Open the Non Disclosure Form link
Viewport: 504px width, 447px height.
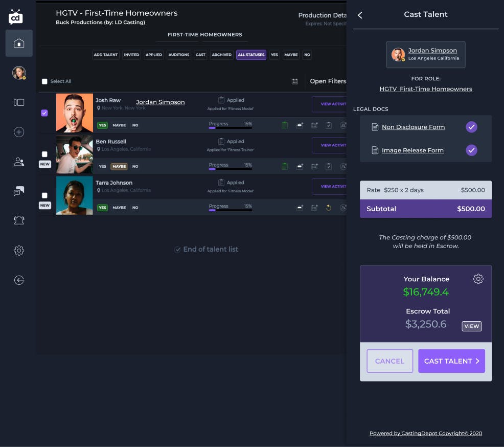tap(413, 127)
